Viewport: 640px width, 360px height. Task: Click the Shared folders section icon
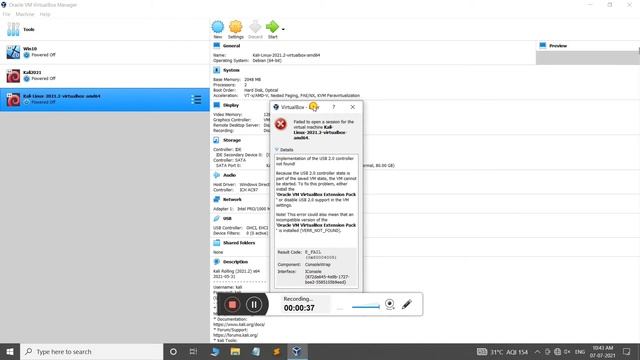click(216, 242)
